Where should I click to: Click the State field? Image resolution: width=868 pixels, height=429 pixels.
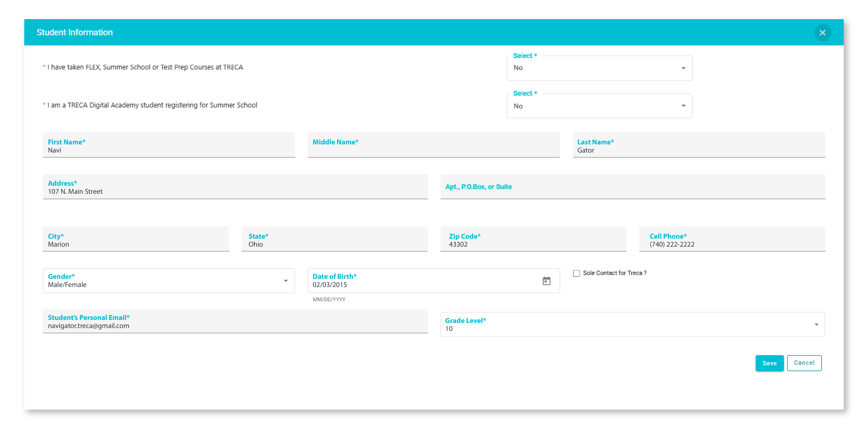(x=334, y=244)
